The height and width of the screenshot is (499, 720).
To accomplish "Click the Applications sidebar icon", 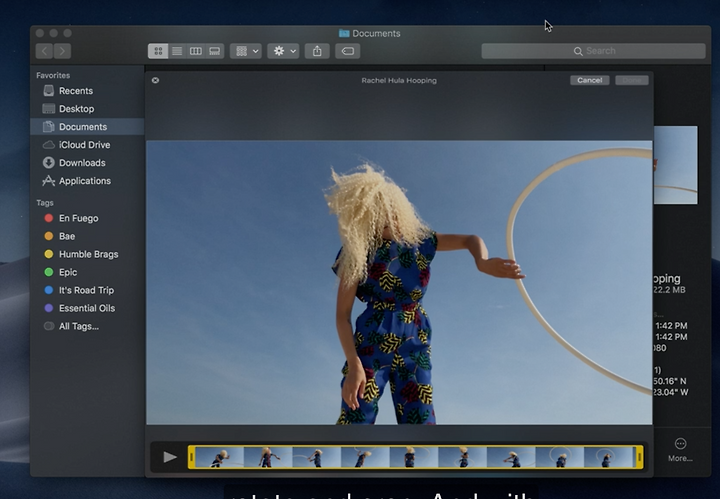I will (x=49, y=181).
